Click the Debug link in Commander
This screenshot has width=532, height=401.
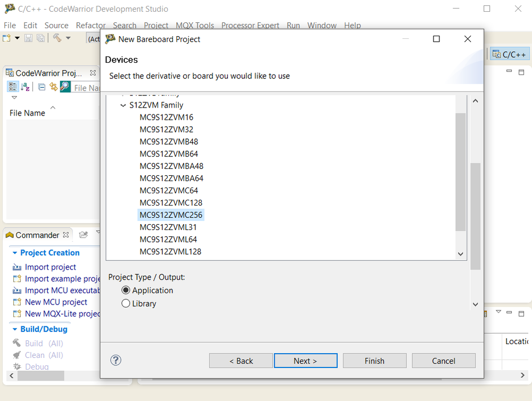coord(37,367)
